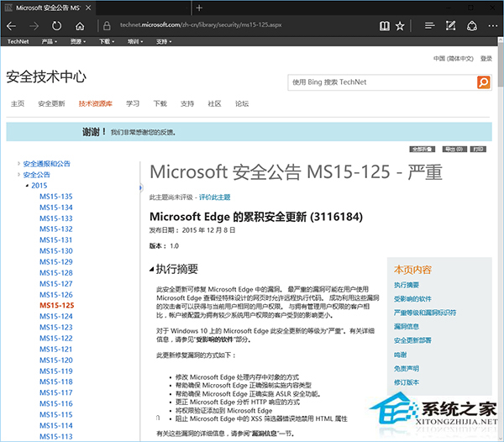Open the Hub panel icon
Viewport: 504px width, 442px height.
click(430, 26)
